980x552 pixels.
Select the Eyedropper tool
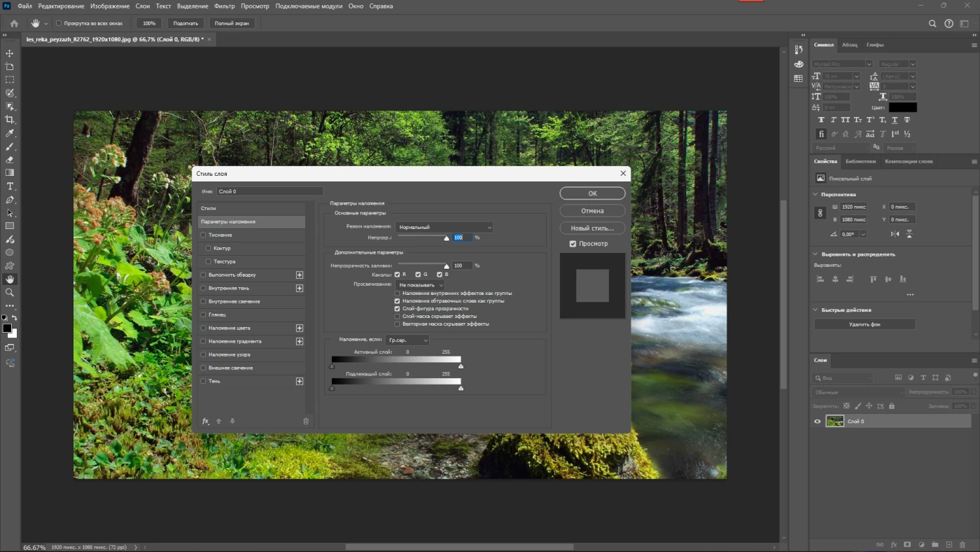coord(10,133)
